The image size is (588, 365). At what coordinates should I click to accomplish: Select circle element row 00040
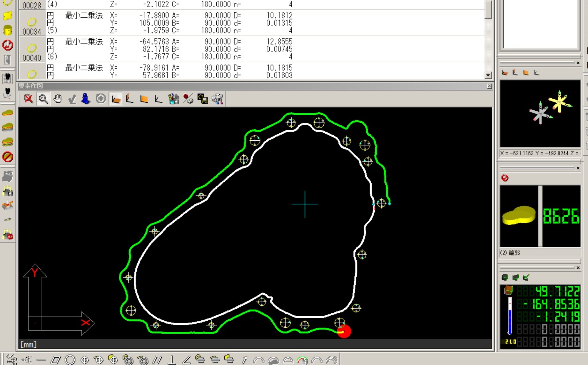click(x=32, y=49)
